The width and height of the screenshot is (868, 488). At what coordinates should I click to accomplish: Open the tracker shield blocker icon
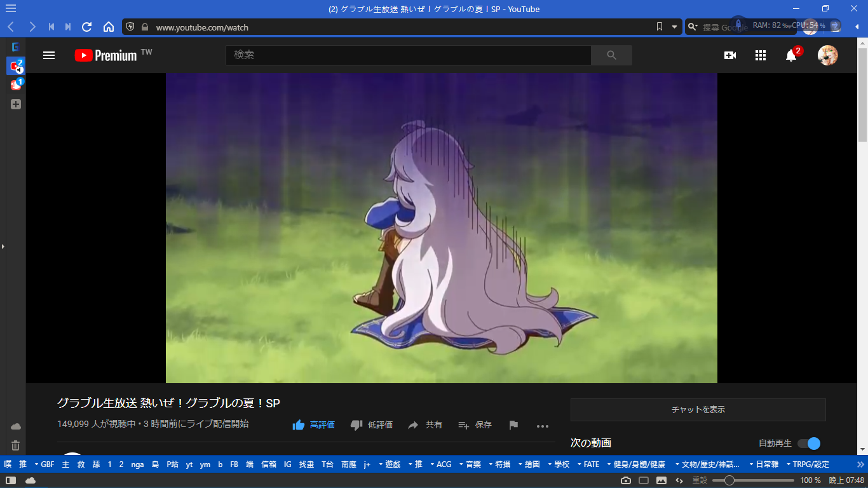(x=130, y=27)
